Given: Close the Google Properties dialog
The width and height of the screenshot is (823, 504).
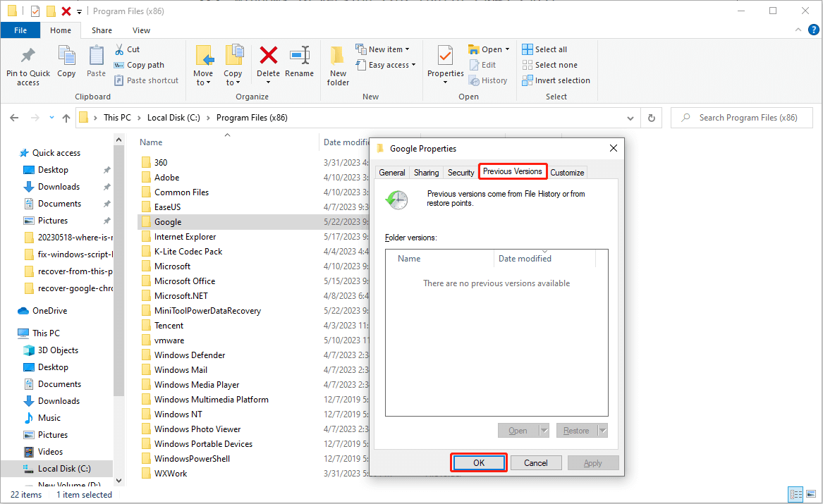Looking at the screenshot, I should coord(613,149).
